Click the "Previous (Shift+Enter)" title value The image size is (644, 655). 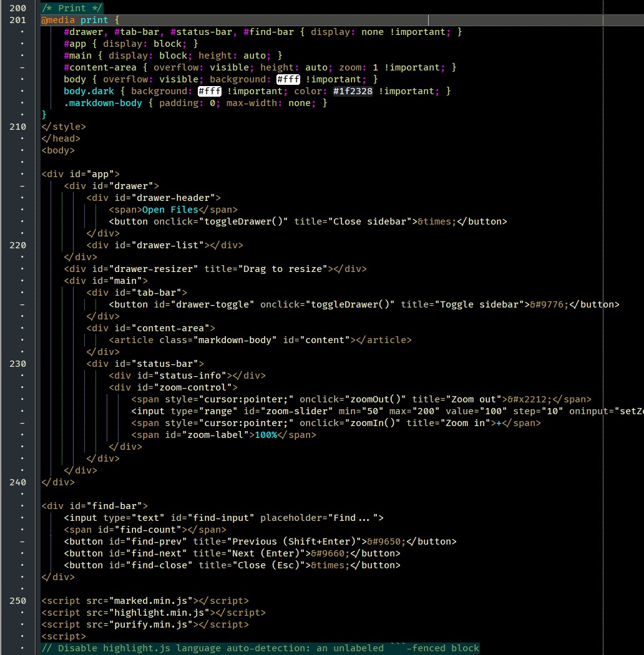(293, 541)
